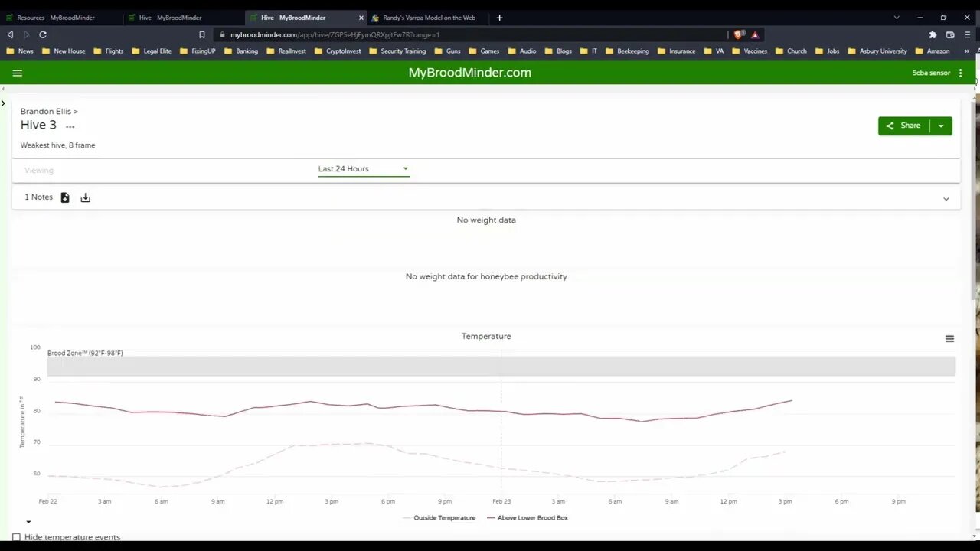Viewport: 980px width, 551px height.
Task: Click the Share button
Action: 904,126
